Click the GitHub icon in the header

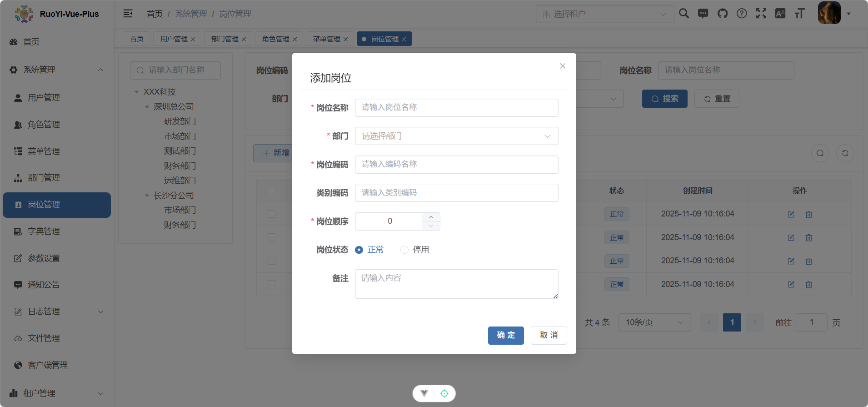[x=722, y=14]
